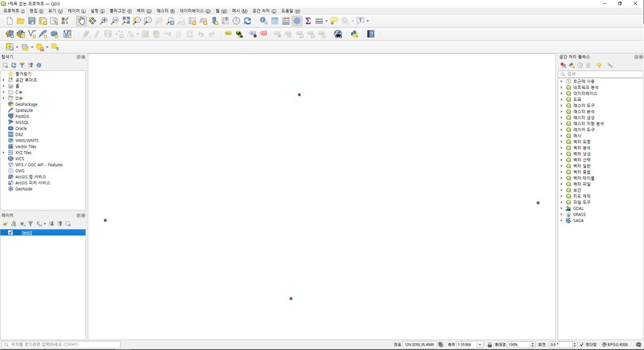Click the browser panel filter funnel icon
The width and height of the screenshot is (644, 350).
point(22,65)
